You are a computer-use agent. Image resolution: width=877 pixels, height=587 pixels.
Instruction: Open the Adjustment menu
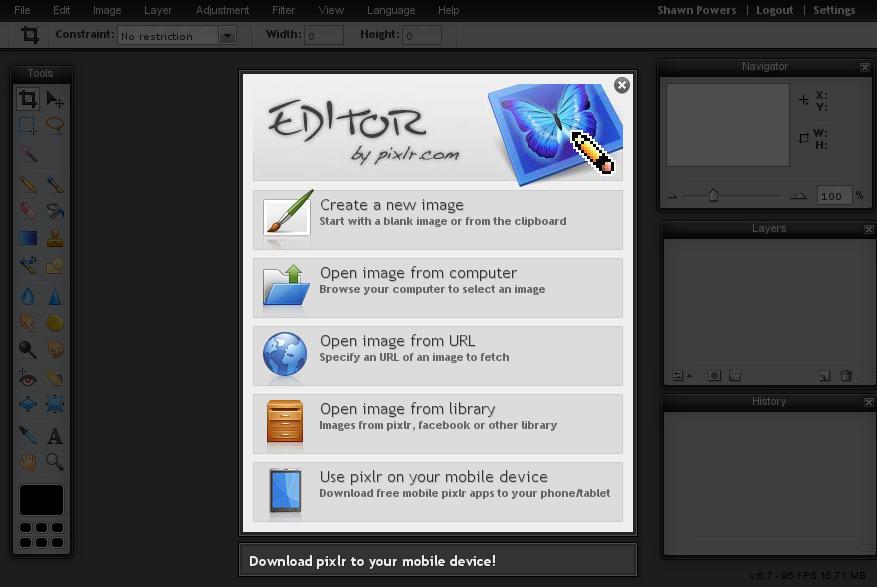coord(223,10)
